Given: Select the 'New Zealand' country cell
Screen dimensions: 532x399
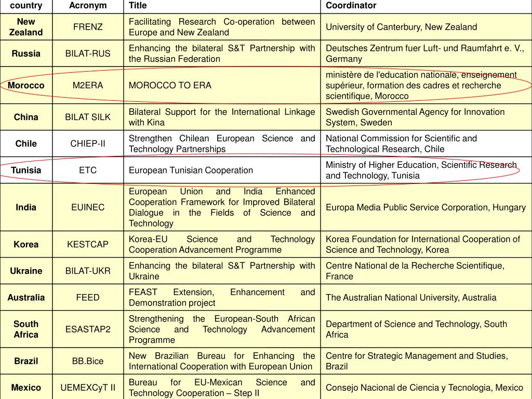Looking at the screenshot, I should pos(26,27).
